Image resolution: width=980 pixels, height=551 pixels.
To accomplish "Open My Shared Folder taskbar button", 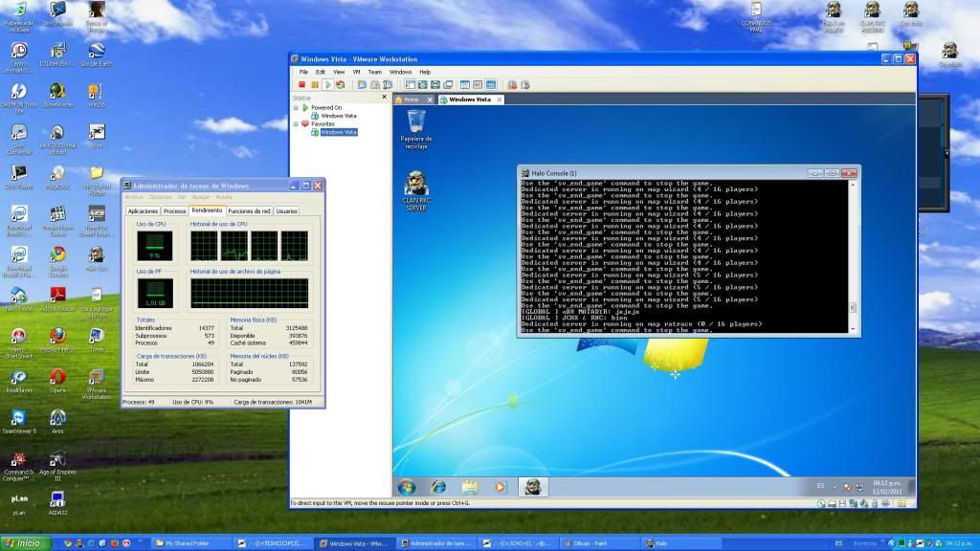I will (x=190, y=543).
